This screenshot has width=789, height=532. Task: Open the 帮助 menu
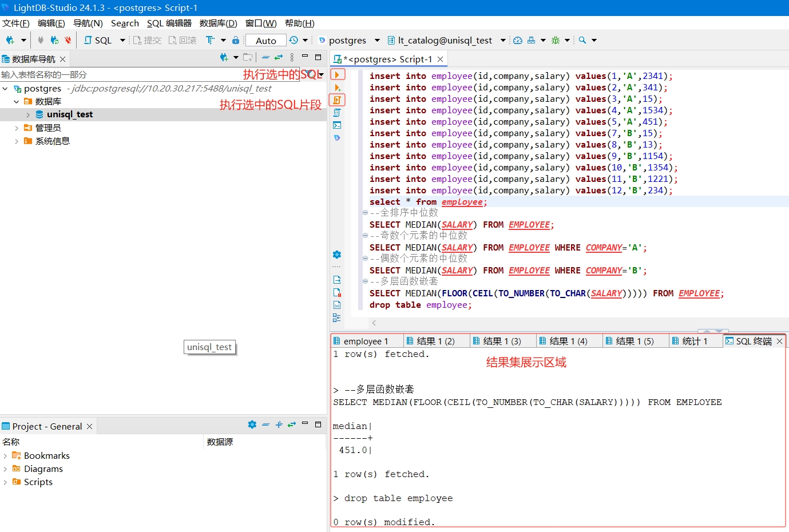click(299, 23)
